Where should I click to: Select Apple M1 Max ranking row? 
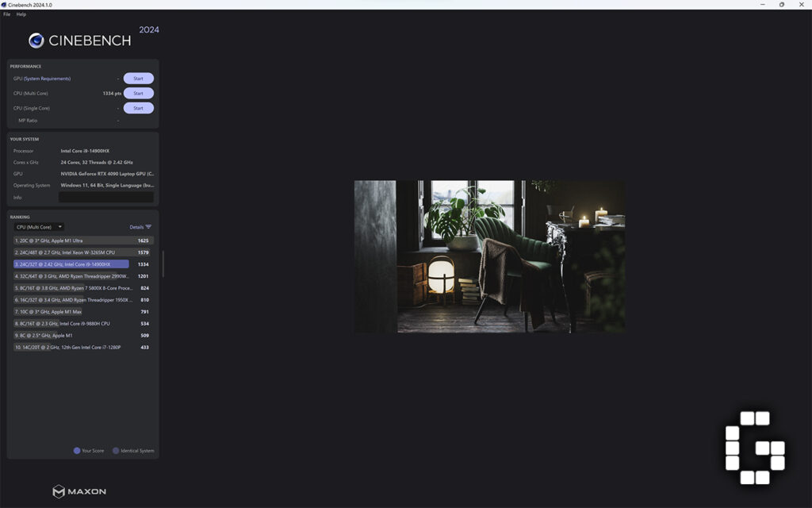[x=83, y=312]
